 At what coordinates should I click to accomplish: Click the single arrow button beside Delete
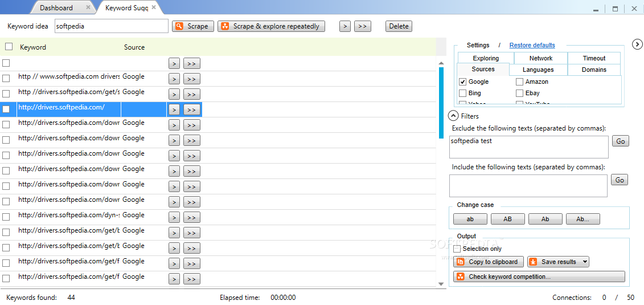click(345, 26)
